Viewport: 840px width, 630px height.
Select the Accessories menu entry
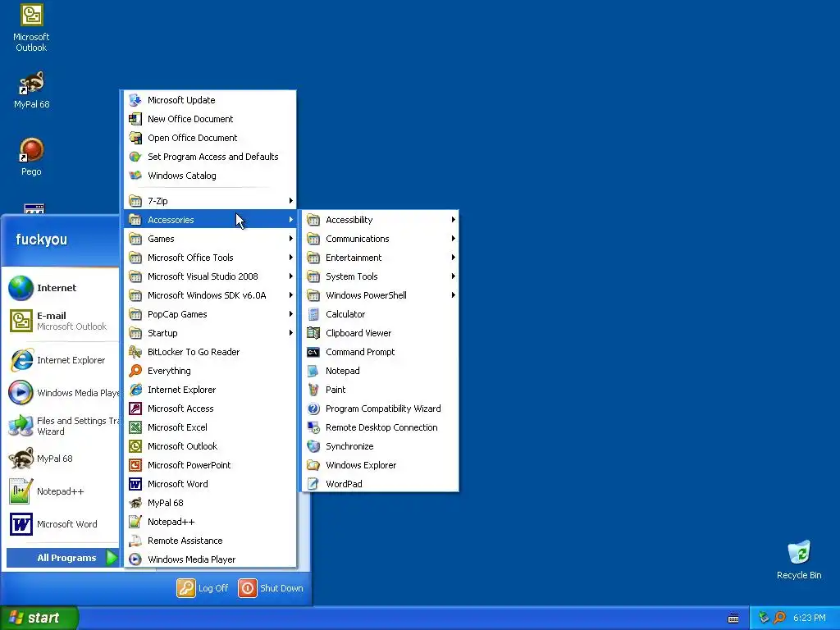coord(211,220)
